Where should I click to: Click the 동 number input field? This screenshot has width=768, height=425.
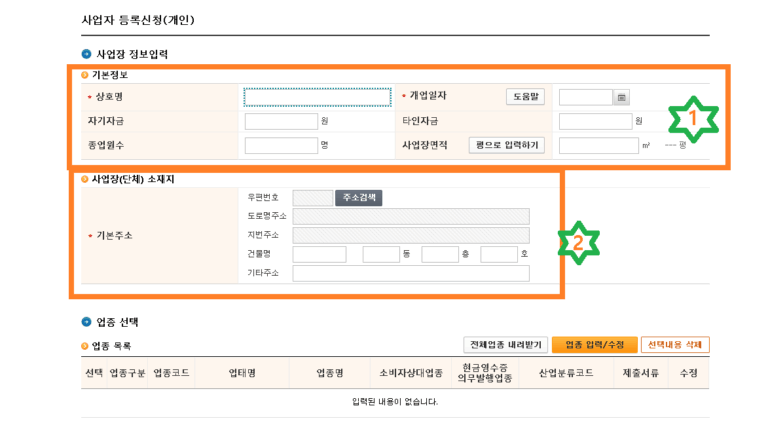point(380,255)
